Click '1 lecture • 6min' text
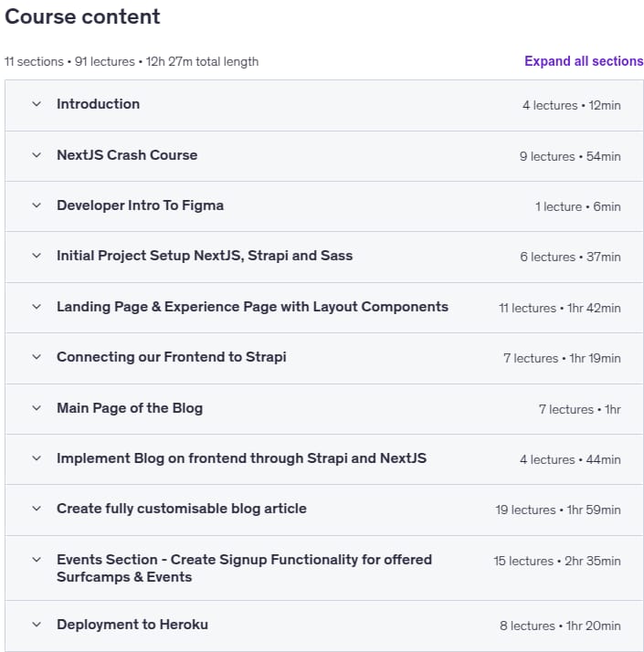This screenshot has width=644, height=652. [578, 206]
